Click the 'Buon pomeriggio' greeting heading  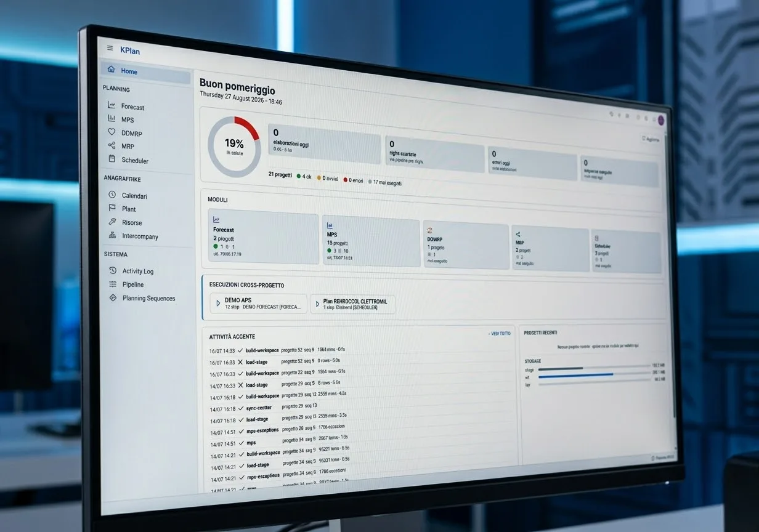click(x=237, y=86)
